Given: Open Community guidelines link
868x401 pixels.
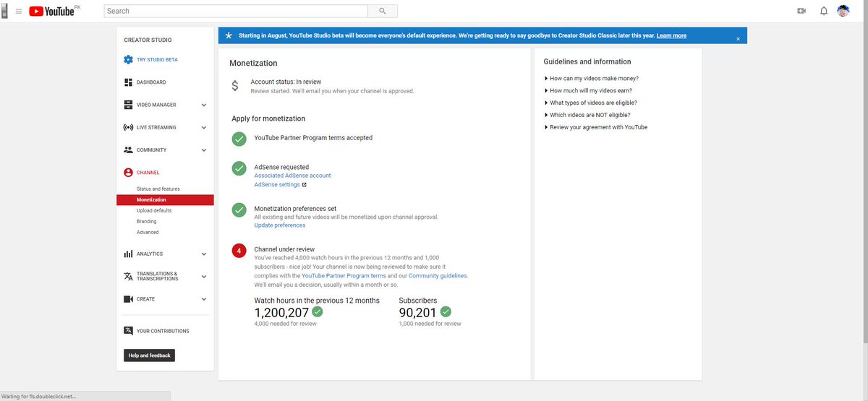Looking at the screenshot, I should 438,276.
